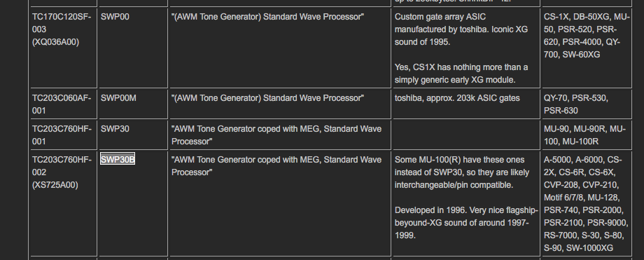Screen dimensions: 644x260
Task: Click the 'Developed in 1996' paragraph
Action: click(466, 223)
